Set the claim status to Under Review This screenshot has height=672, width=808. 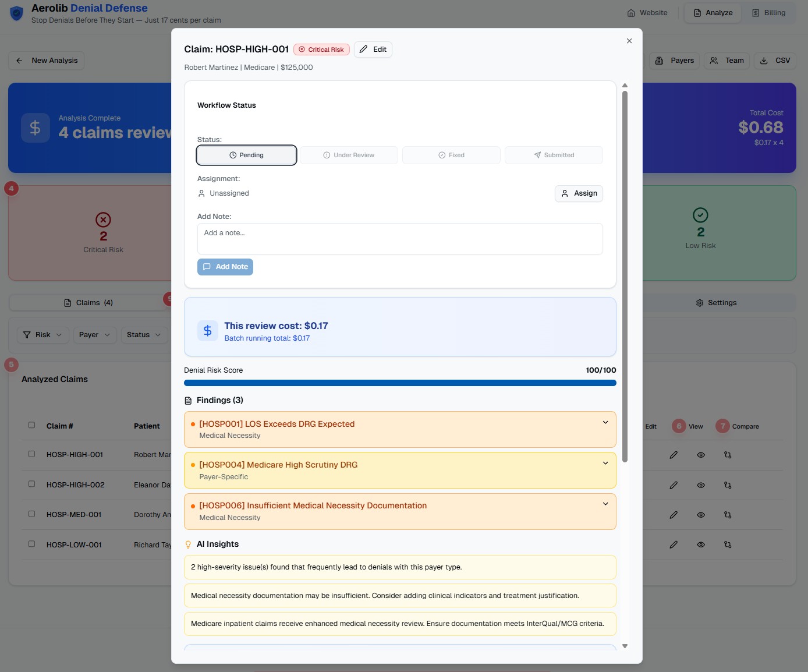(348, 155)
